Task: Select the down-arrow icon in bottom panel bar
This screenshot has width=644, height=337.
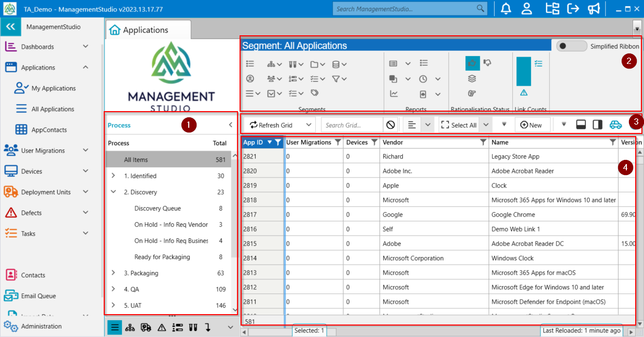Action: point(208,327)
